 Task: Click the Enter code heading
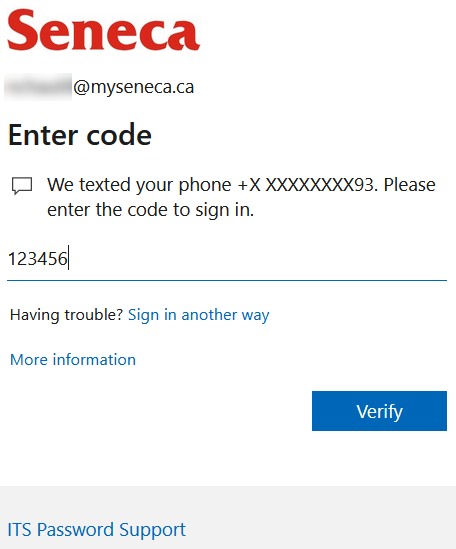point(80,135)
